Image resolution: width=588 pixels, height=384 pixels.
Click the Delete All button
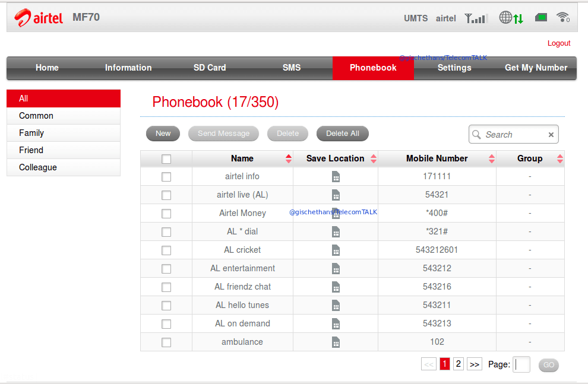(342, 134)
